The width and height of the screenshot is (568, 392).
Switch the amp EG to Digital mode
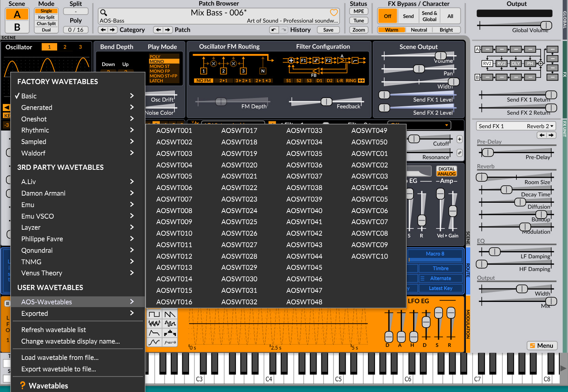(x=446, y=169)
